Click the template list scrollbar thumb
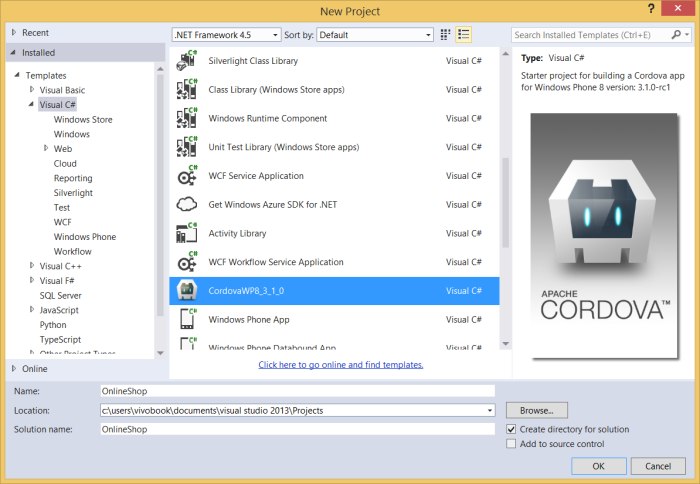Image resolution: width=700 pixels, height=484 pixels. (505, 202)
